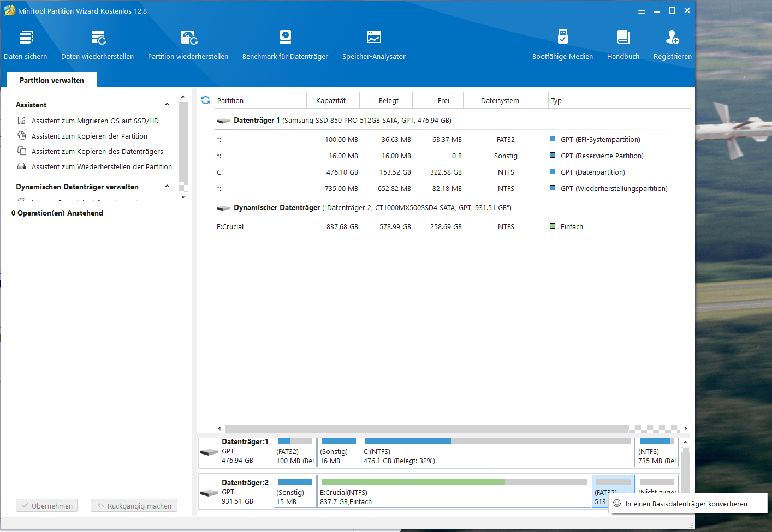Image resolution: width=772 pixels, height=532 pixels.
Task: Open the Handbuch manual
Action: (623, 45)
